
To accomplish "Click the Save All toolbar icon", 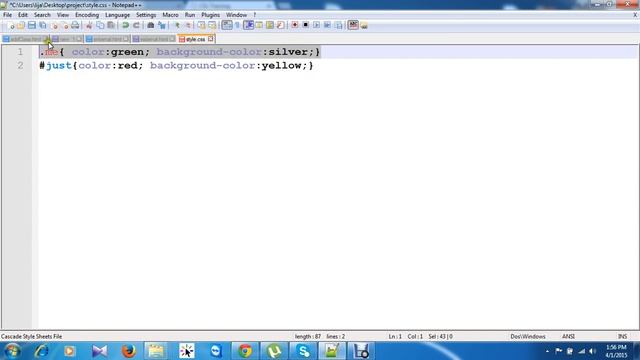I will click(42, 25).
